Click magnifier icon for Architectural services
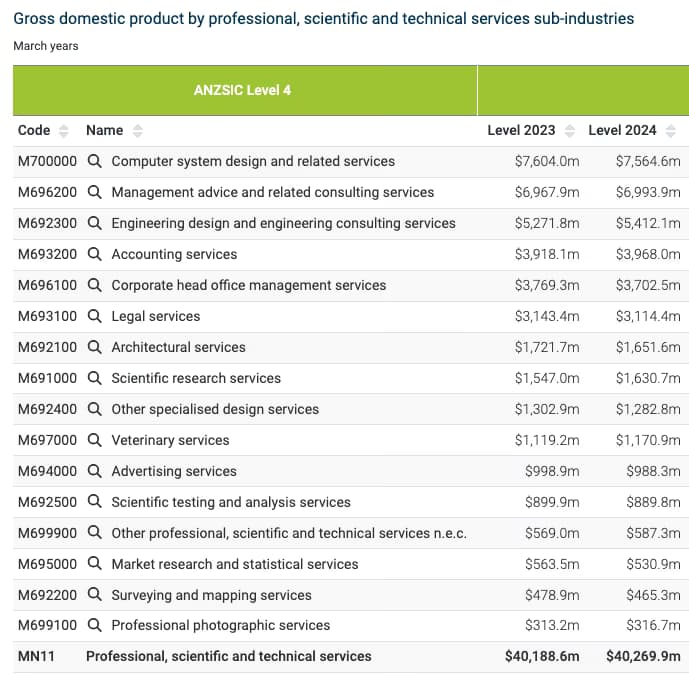This screenshot has height=688, width=689. (x=95, y=347)
